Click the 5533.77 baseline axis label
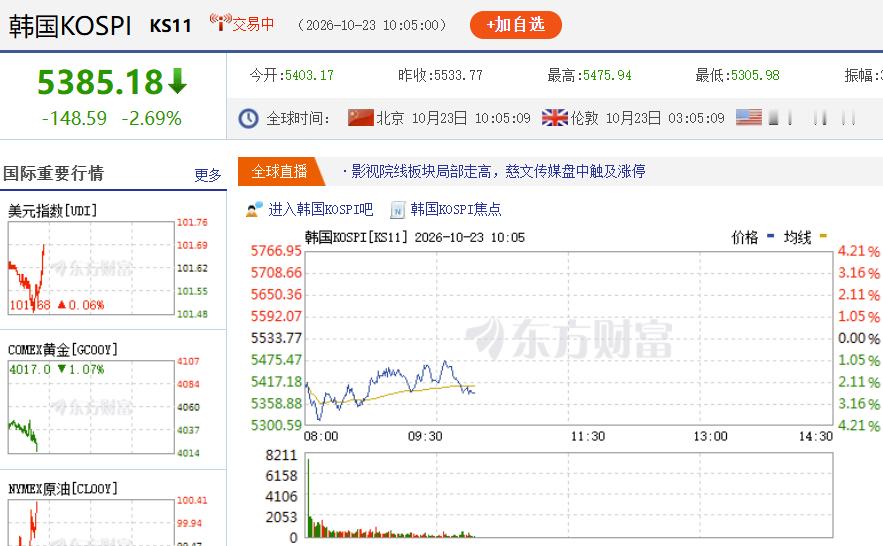Viewport: 883px width, 546px height. click(x=276, y=338)
